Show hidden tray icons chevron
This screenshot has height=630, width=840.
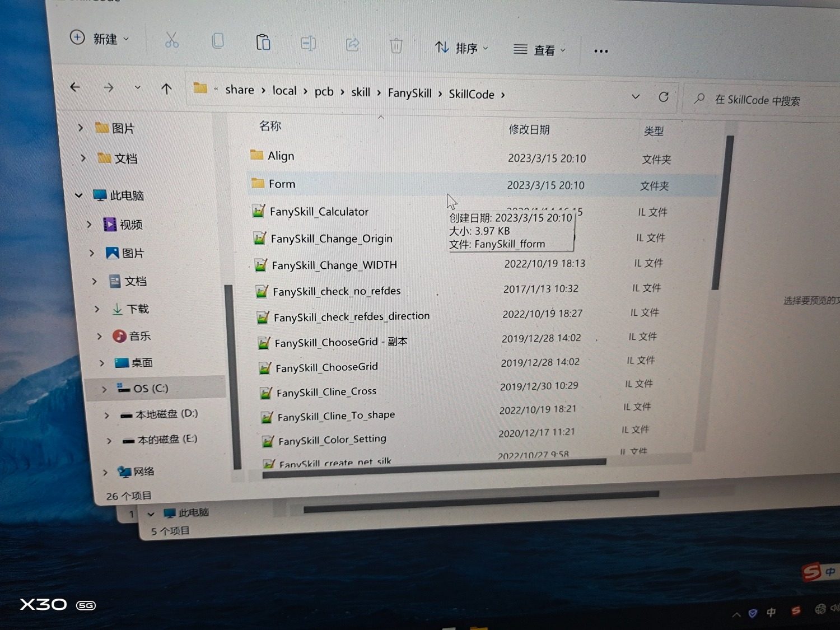[736, 614]
